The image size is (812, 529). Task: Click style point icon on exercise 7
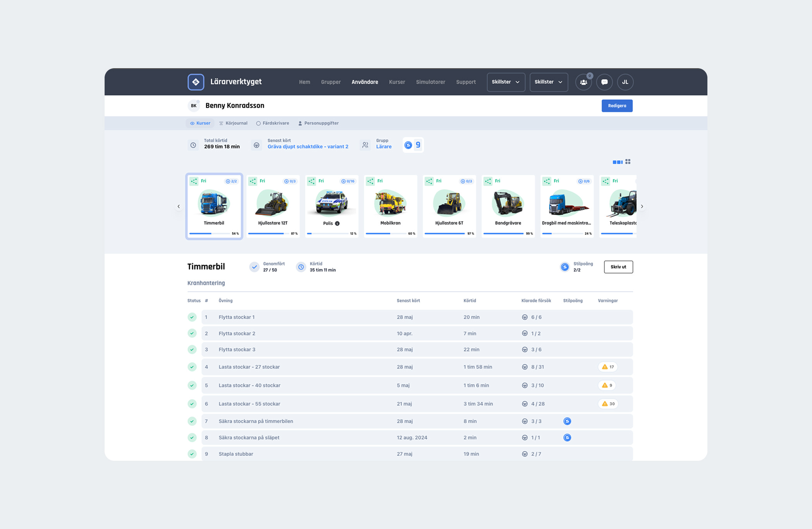[567, 421]
